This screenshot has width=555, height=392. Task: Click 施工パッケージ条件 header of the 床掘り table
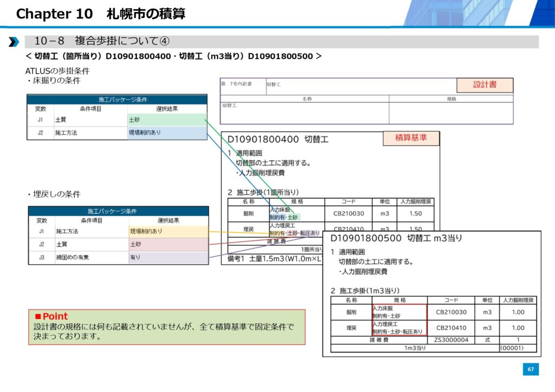pyautogui.click(x=117, y=100)
